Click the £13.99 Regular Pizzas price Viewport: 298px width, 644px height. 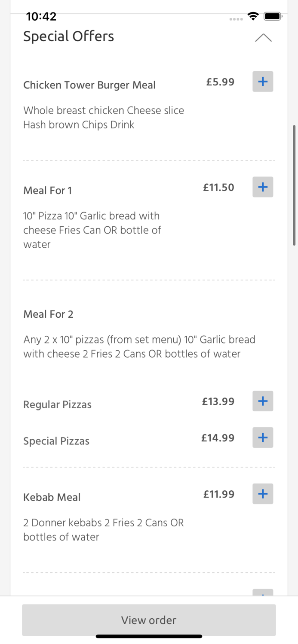point(218,401)
